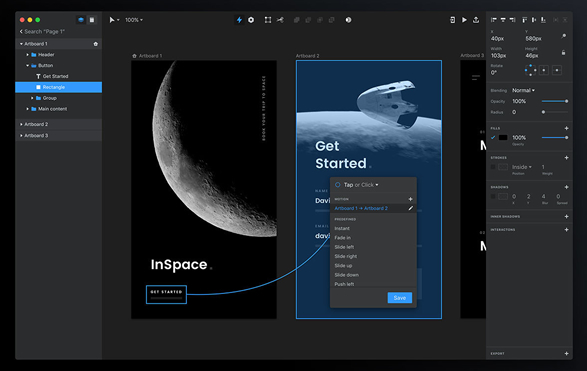Click the home icon on Artboard 1 row
Viewport: 587px width, 371px height.
pos(95,44)
